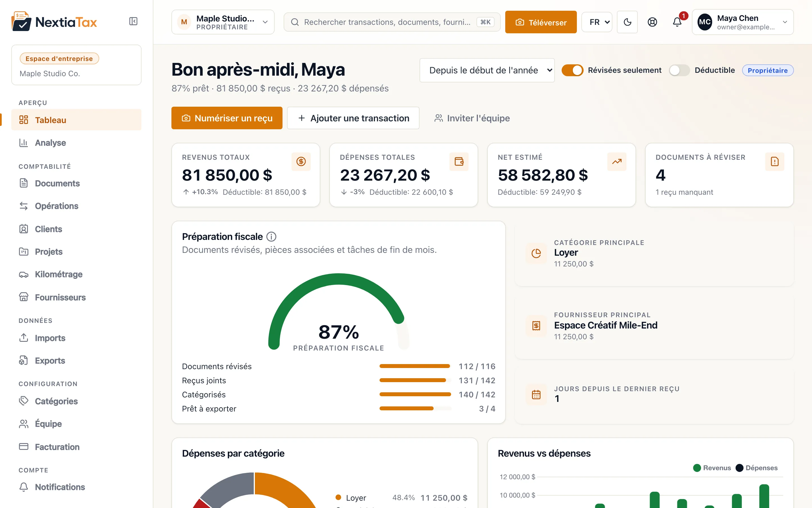Click the Téléverser button

tap(540, 22)
